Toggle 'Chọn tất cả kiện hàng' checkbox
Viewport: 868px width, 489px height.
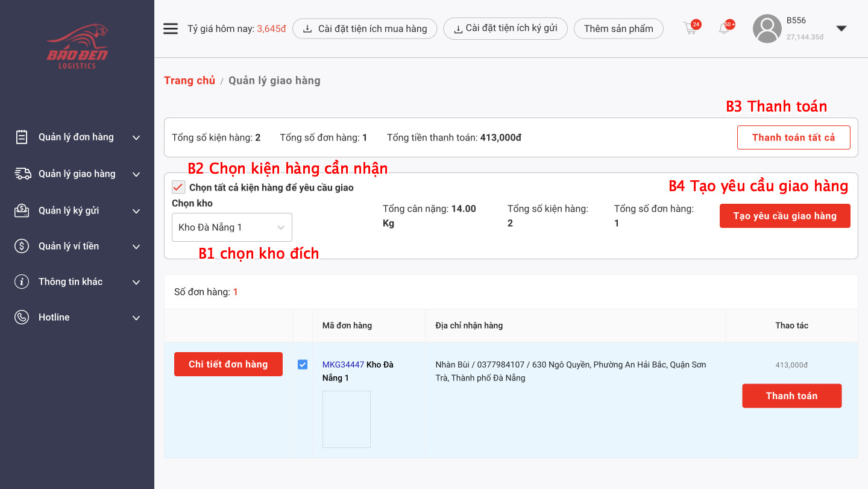(x=178, y=188)
